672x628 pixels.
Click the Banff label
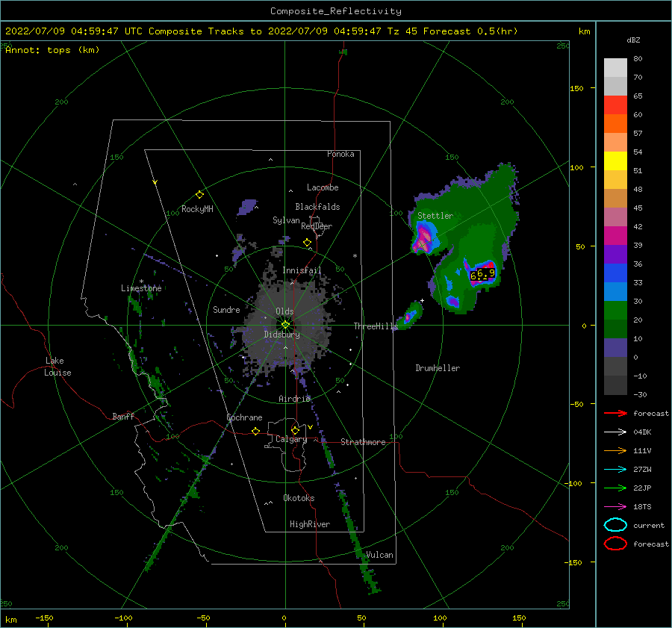(123, 416)
